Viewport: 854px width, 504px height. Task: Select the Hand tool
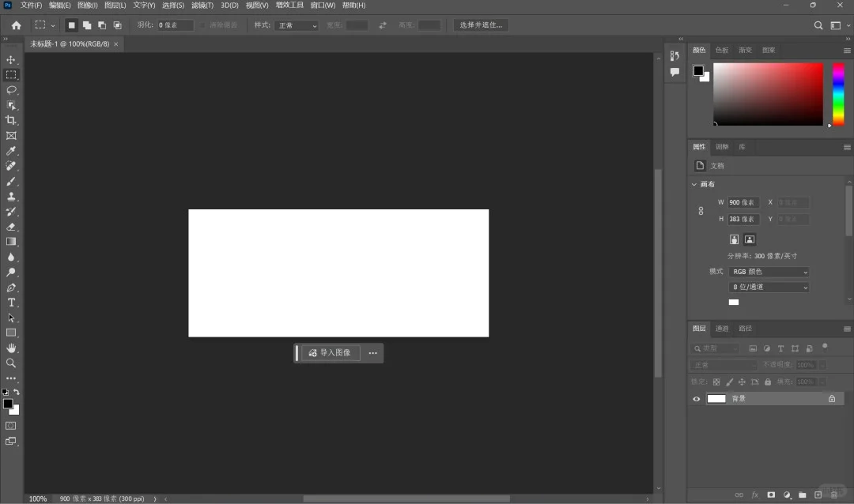(11, 348)
